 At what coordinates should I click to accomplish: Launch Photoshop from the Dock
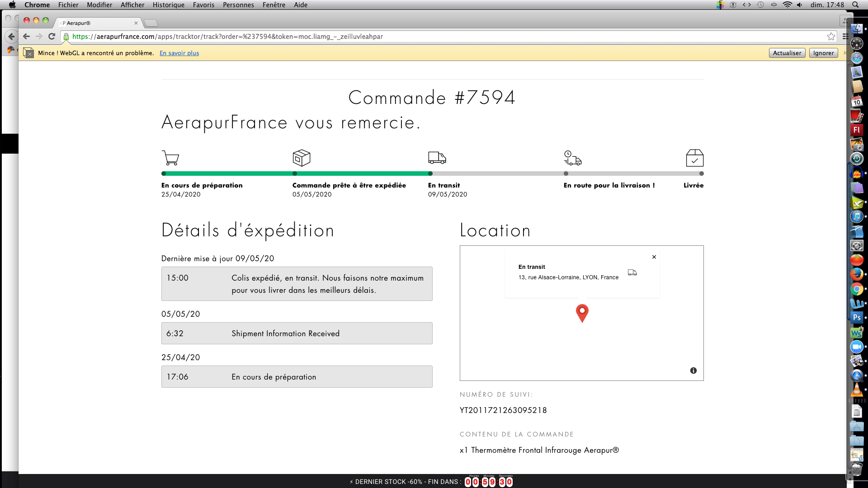857,318
